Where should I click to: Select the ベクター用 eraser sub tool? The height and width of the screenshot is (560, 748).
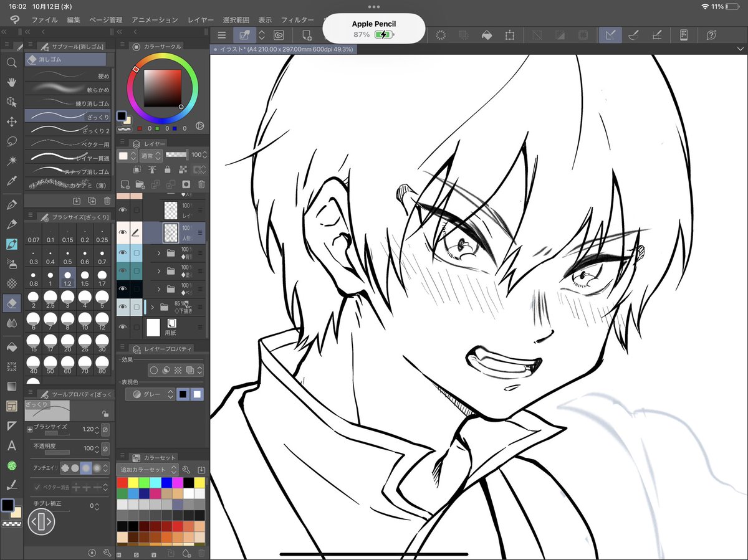68,143
